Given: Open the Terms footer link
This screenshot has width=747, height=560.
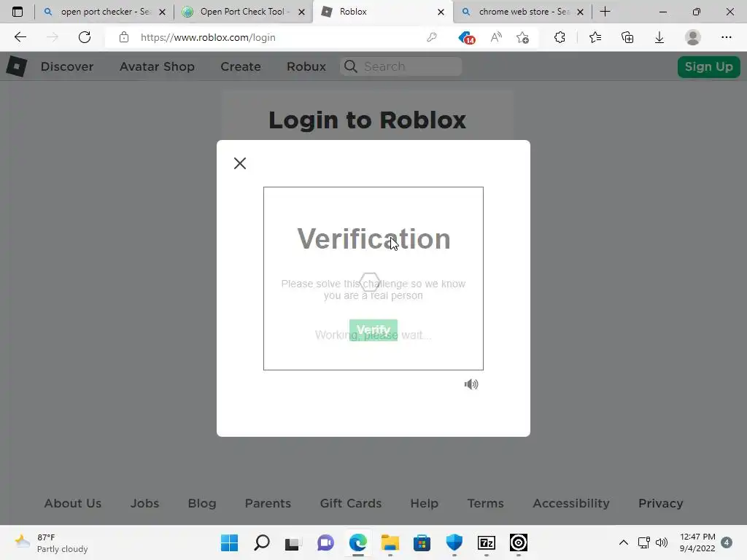Looking at the screenshot, I should click(x=485, y=503).
